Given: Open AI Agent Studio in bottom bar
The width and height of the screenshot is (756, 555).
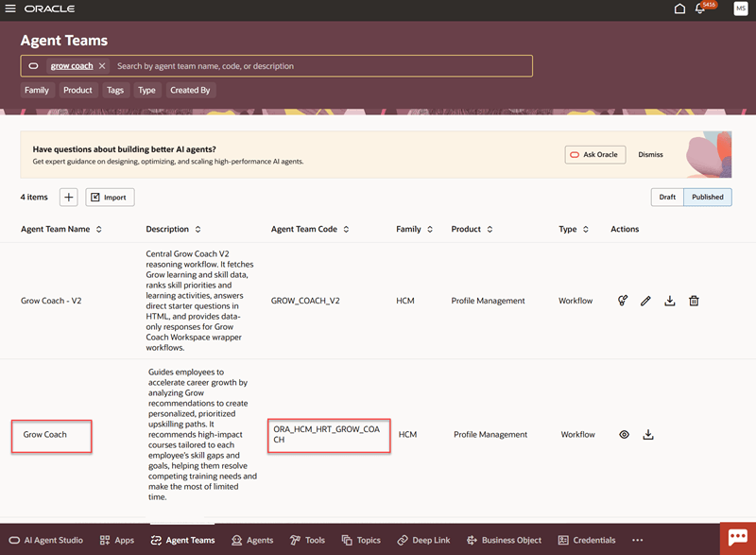Looking at the screenshot, I should coord(46,540).
